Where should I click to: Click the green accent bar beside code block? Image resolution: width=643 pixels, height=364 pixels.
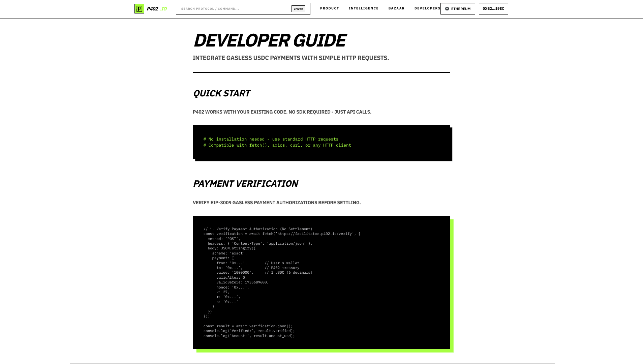[452, 286]
